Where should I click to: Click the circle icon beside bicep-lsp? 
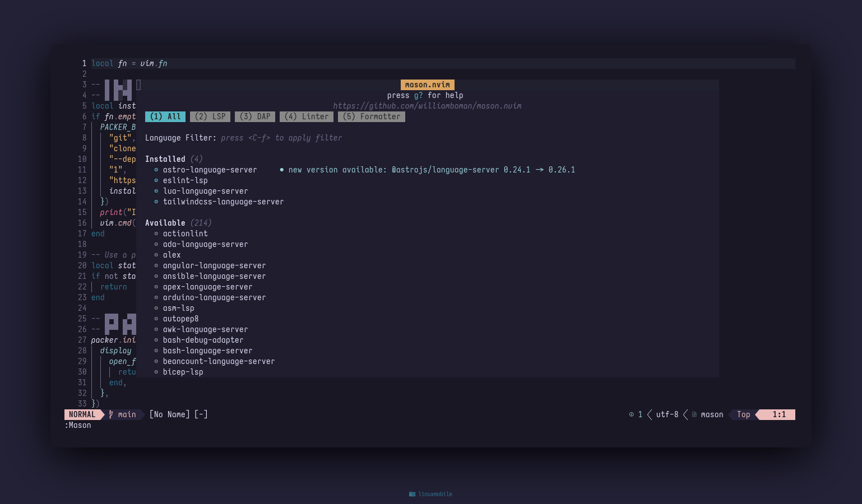coord(156,372)
